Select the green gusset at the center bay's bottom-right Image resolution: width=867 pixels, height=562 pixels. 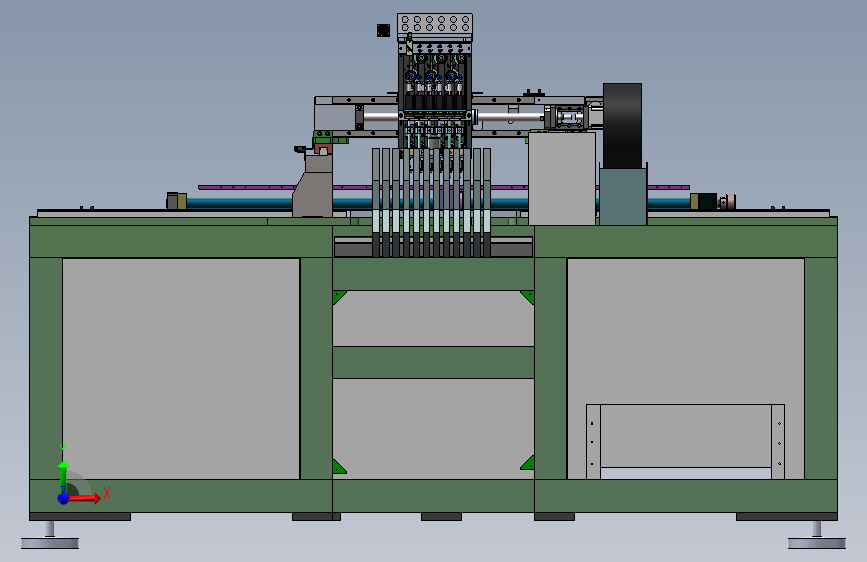pos(528,464)
